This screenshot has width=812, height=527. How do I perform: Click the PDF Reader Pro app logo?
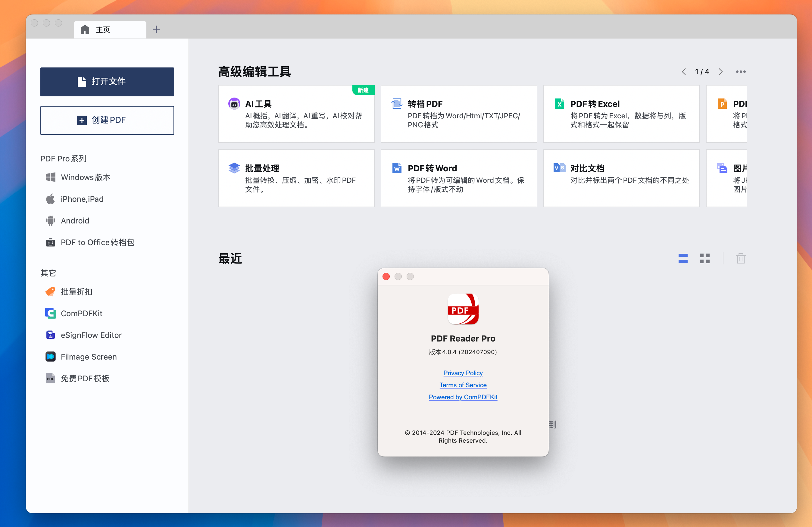point(463,309)
